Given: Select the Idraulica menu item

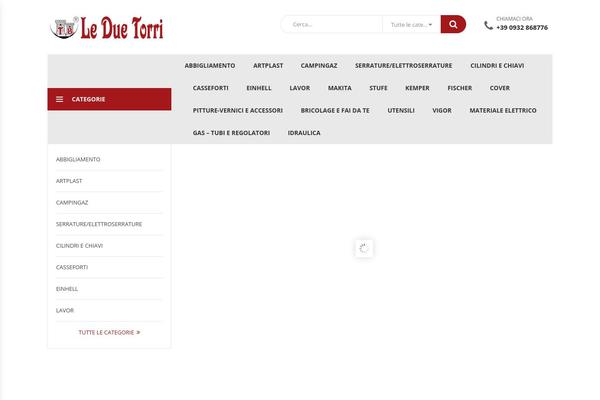Looking at the screenshot, I should click(x=304, y=133).
